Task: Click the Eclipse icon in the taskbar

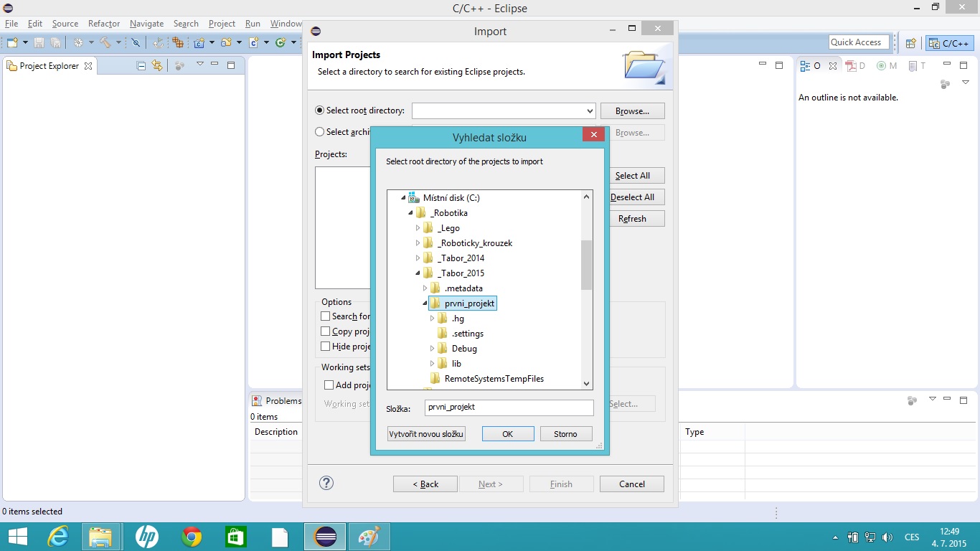Action: coord(326,537)
